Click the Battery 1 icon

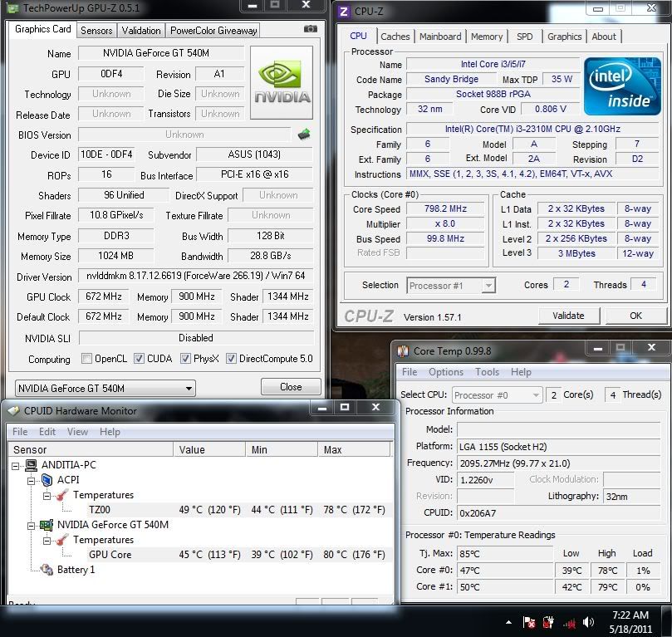click(47, 570)
